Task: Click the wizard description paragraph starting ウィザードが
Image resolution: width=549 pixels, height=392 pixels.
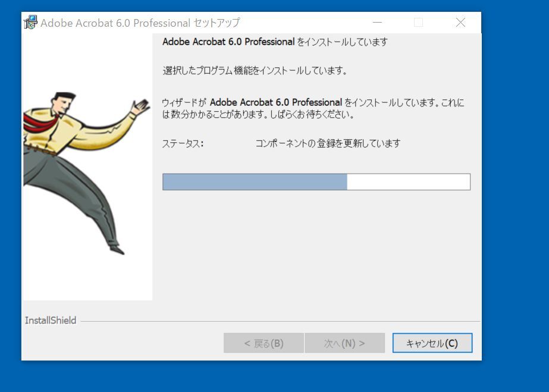Action: click(313, 108)
